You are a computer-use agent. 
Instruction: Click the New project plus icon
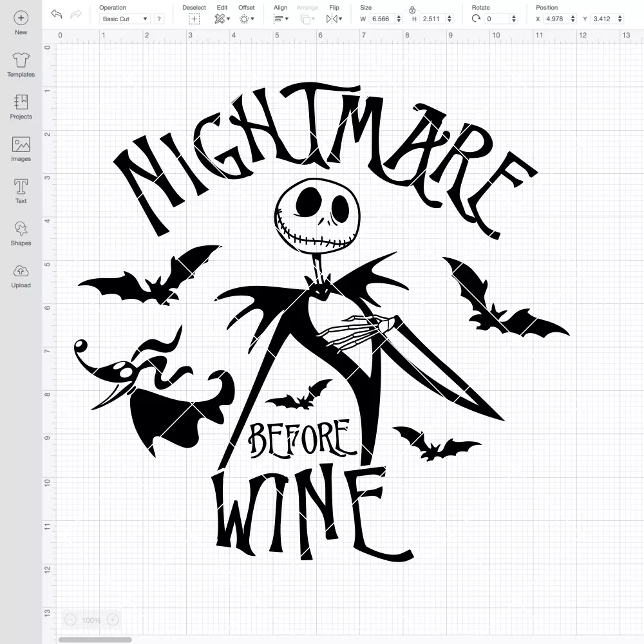click(21, 18)
